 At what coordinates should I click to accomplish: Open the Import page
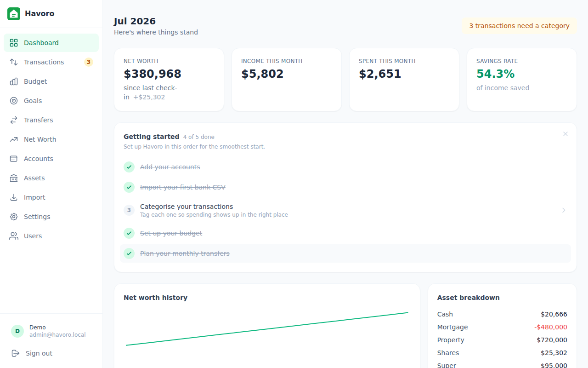tap(51, 197)
